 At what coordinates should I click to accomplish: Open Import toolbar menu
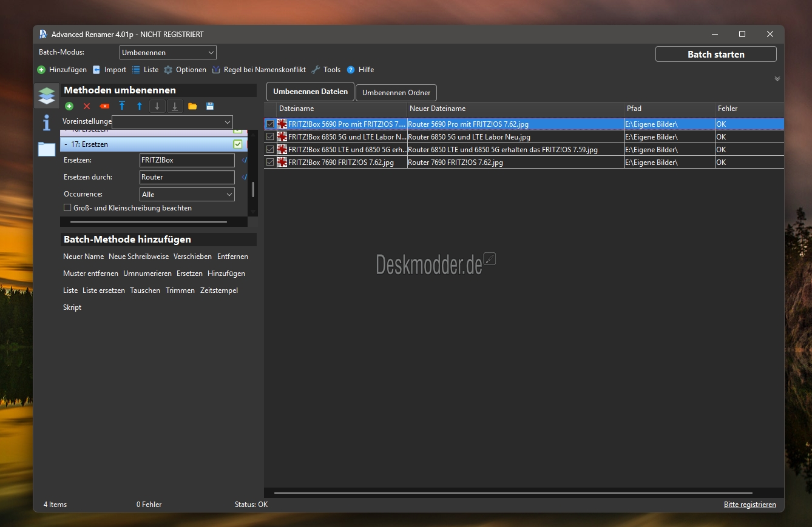pyautogui.click(x=109, y=70)
